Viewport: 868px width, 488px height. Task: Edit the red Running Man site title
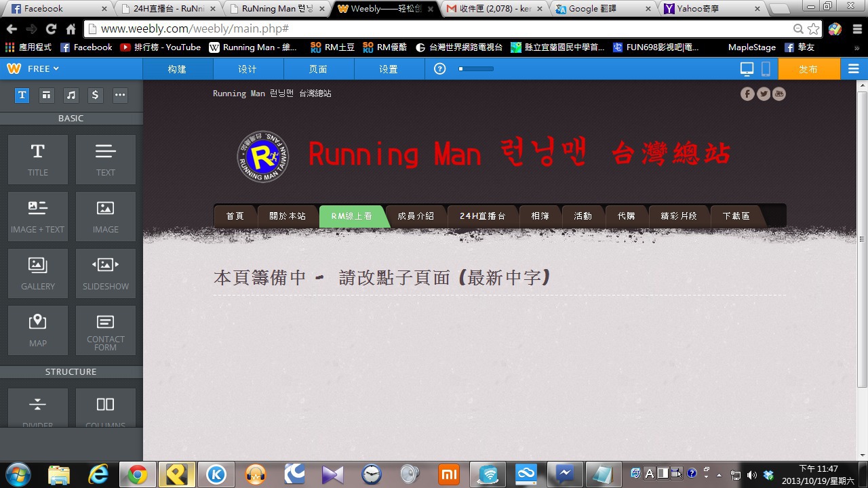(519, 155)
